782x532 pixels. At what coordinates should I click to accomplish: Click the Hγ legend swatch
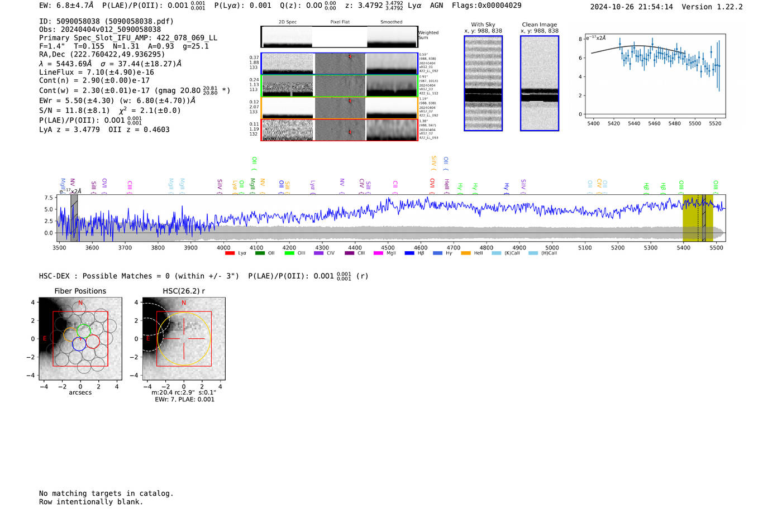pos(437,253)
